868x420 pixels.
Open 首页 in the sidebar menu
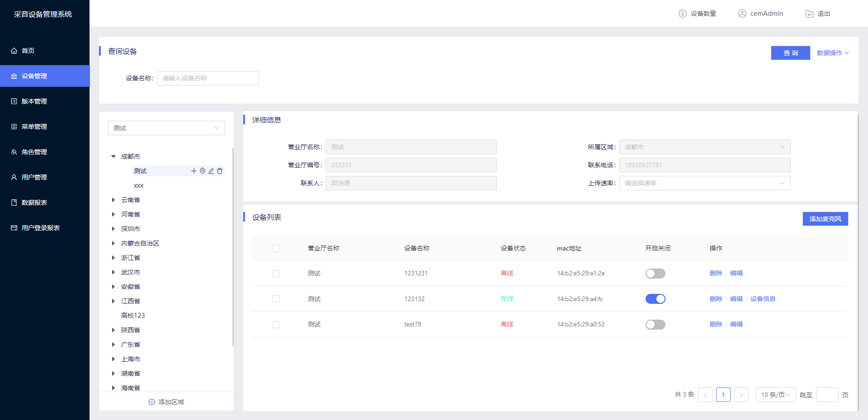pyautogui.click(x=45, y=51)
